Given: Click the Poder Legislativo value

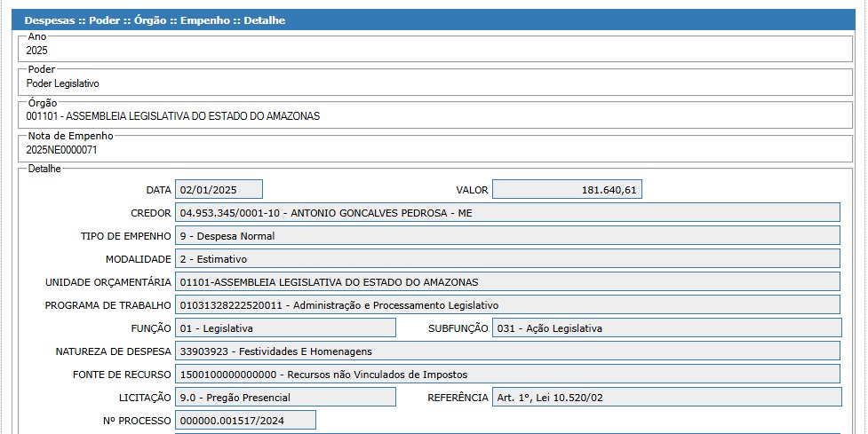Looking at the screenshot, I should point(63,83).
